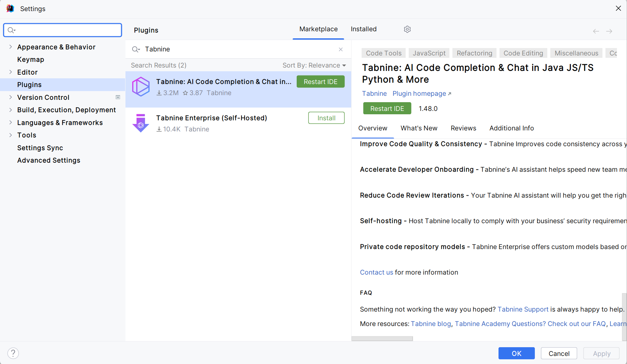
Task: Click the Miscellaneous tag
Action: click(576, 53)
